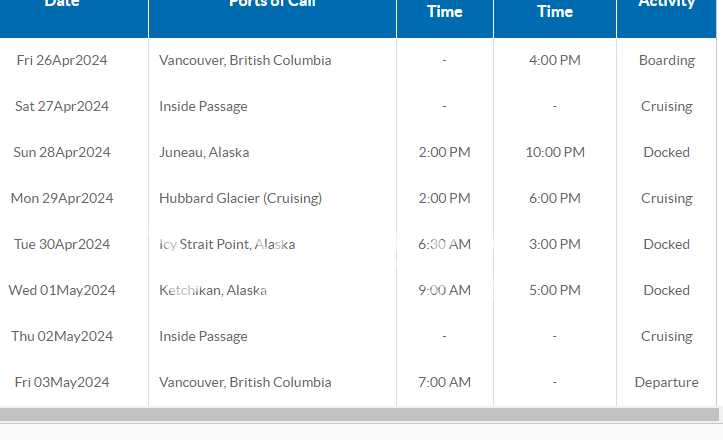This screenshot has height=440, width=723.
Task: Click the Fri 26Apr2024 date cell
Action: (x=62, y=60)
